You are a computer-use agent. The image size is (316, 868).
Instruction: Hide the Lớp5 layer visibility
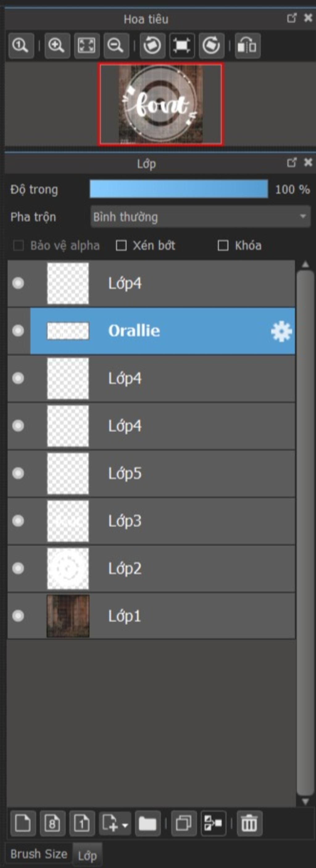click(x=18, y=473)
